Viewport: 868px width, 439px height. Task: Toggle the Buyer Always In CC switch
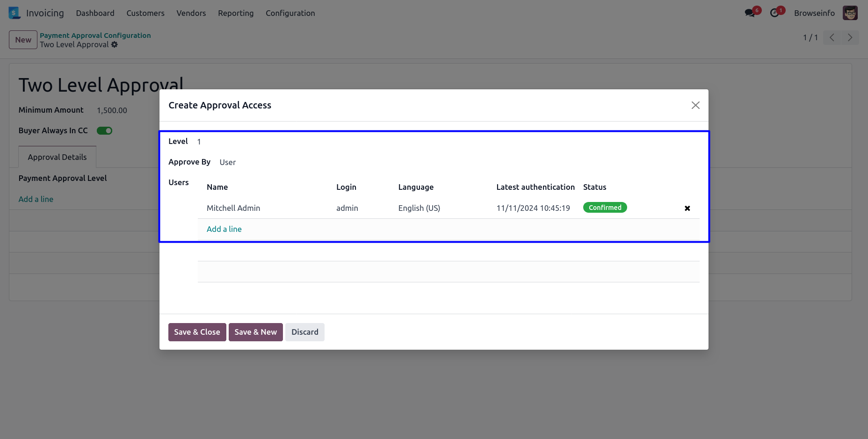104,131
